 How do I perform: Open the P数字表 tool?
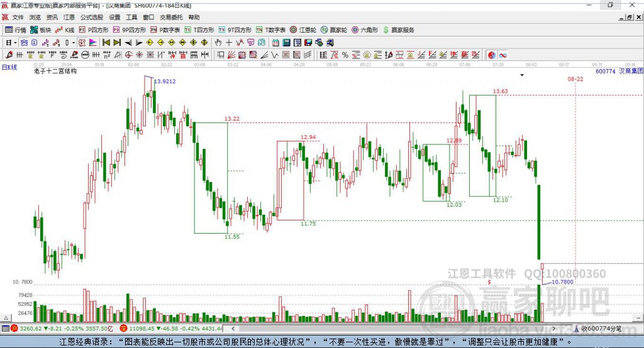click(x=165, y=30)
